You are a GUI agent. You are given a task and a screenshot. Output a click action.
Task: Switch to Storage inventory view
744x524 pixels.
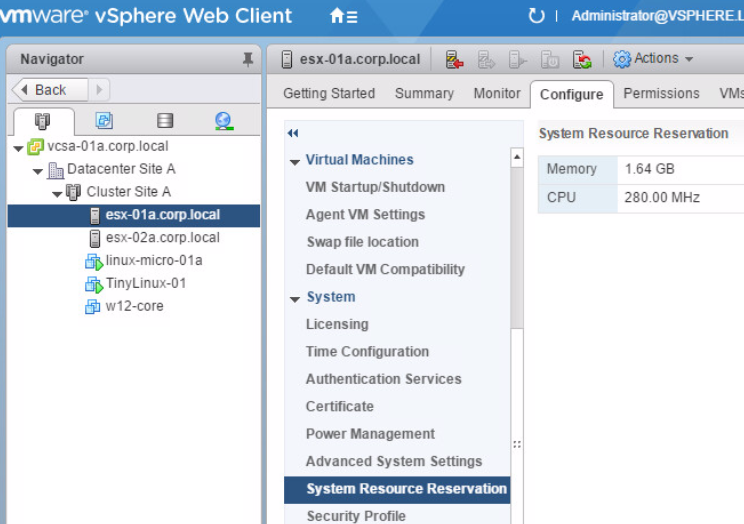165,121
